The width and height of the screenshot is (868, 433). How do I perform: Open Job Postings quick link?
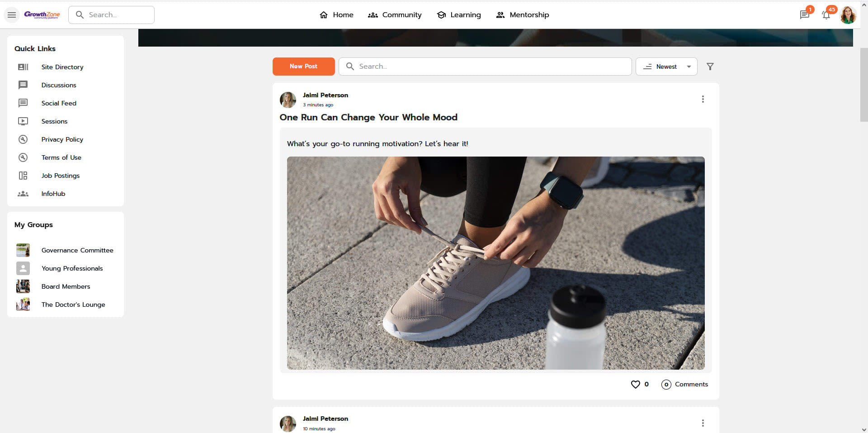61,176
